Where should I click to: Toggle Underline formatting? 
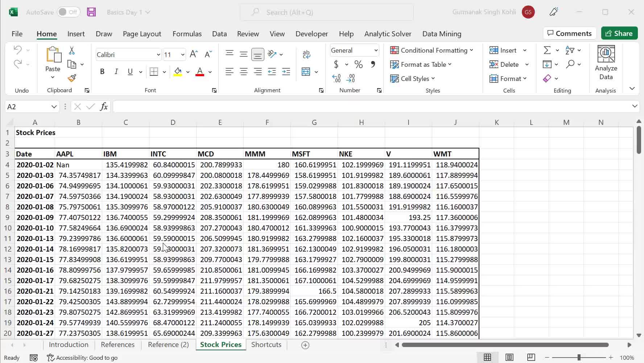pyautogui.click(x=130, y=72)
